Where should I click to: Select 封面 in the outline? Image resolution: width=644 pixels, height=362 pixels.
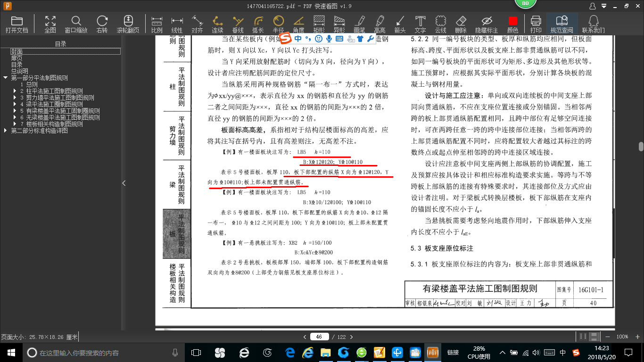[x=17, y=51]
